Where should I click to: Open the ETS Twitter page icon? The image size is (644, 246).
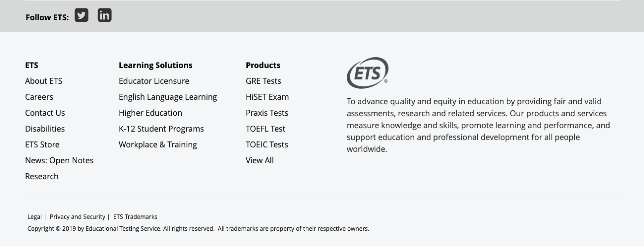pyautogui.click(x=81, y=15)
